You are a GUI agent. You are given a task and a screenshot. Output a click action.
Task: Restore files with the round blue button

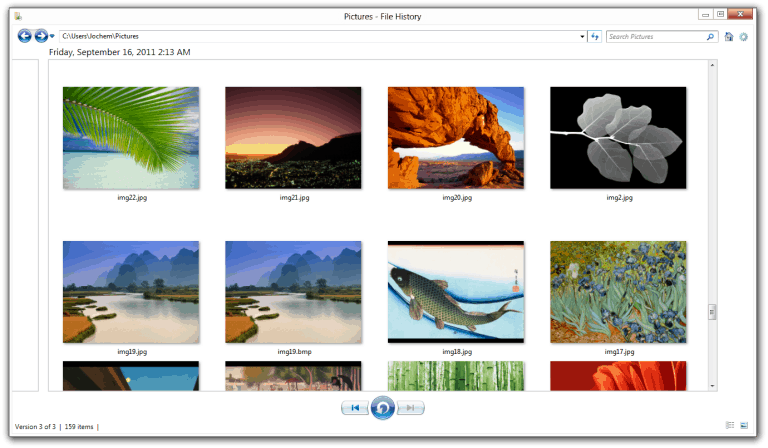(x=383, y=407)
